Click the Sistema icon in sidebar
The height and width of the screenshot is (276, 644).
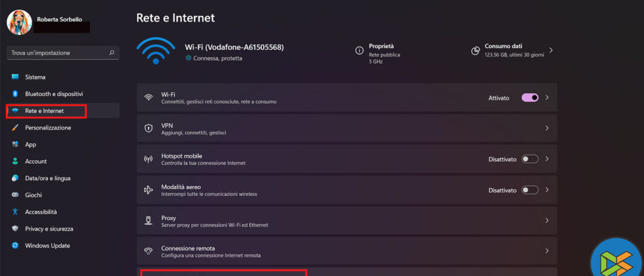point(15,77)
